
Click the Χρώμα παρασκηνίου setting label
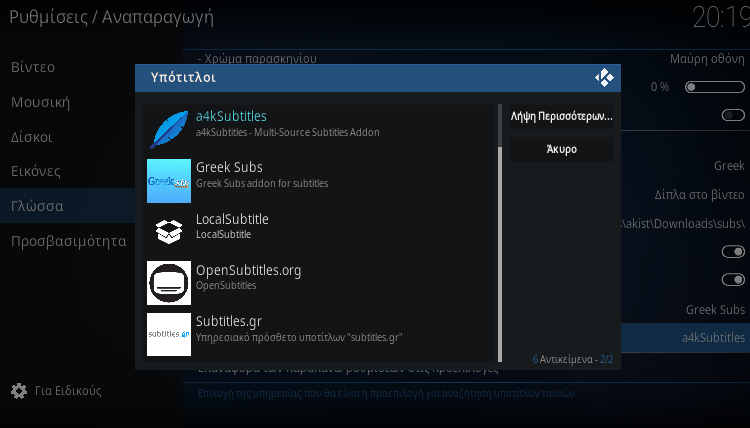click(257, 59)
